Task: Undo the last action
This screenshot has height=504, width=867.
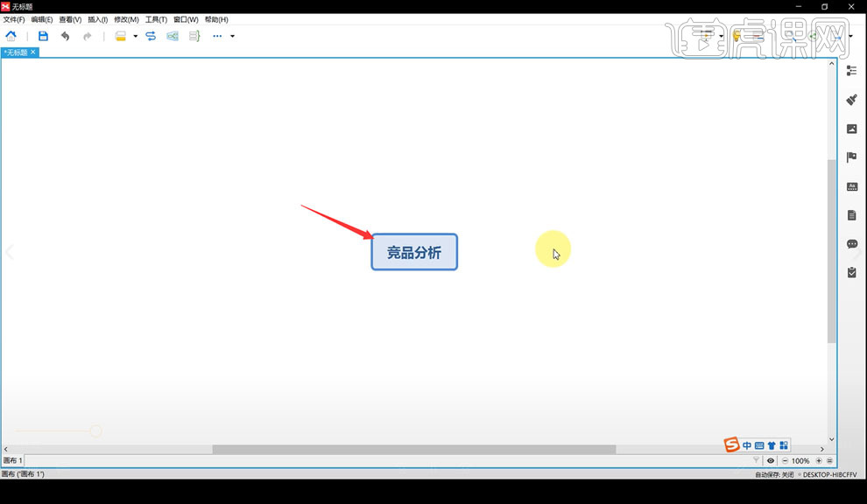Action: point(66,36)
